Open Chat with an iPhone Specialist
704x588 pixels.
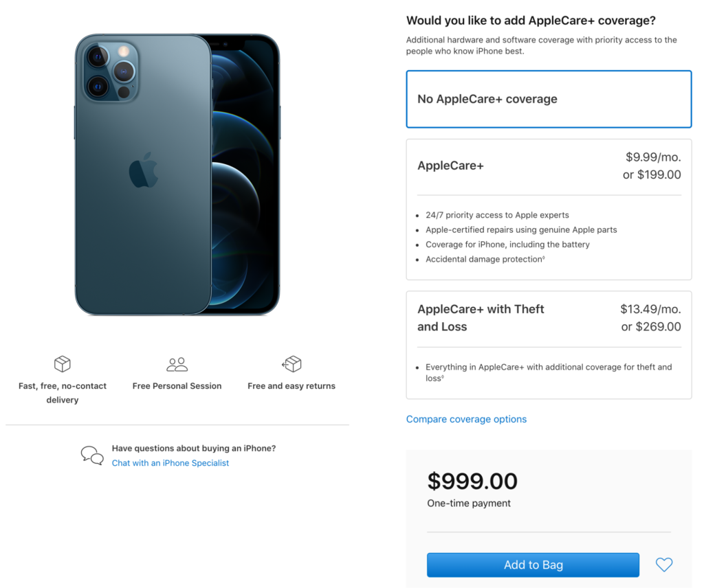pos(170,463)
